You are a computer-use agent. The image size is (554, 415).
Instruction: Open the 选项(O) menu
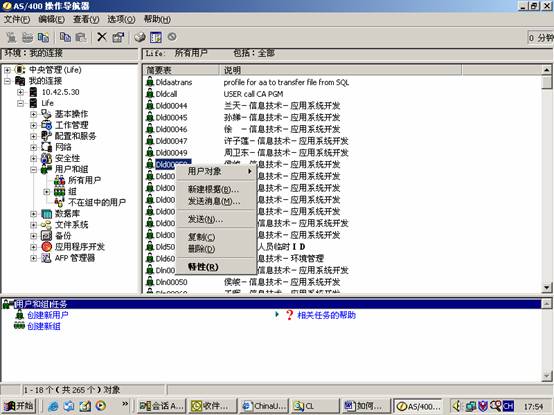121,19
